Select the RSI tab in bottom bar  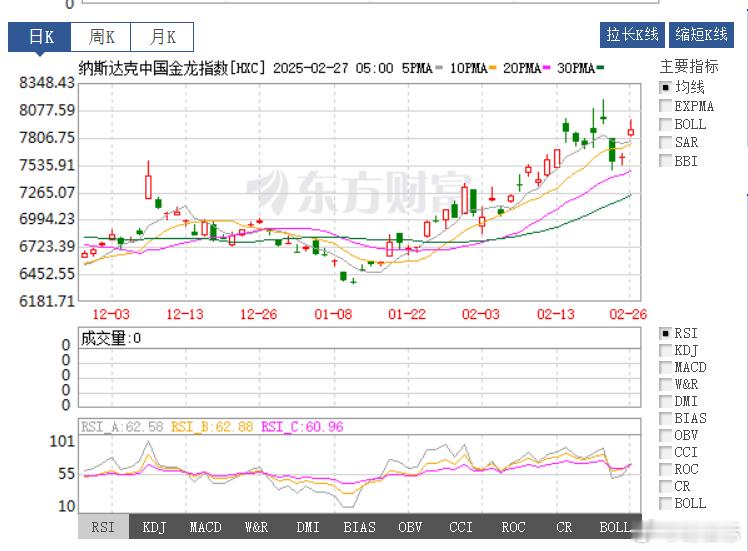(103, 527)
